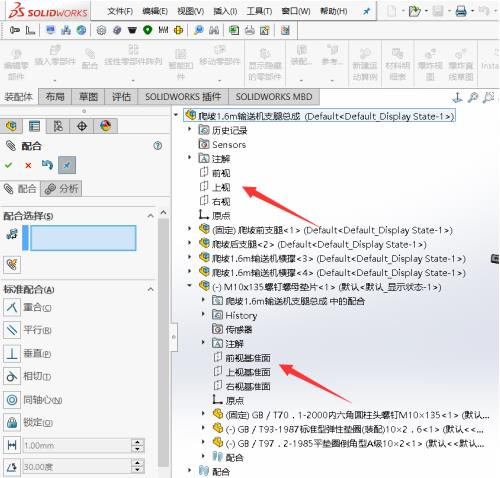Click the 1.00mm distance value field
The image size is (500, 478).
point(76,445)
